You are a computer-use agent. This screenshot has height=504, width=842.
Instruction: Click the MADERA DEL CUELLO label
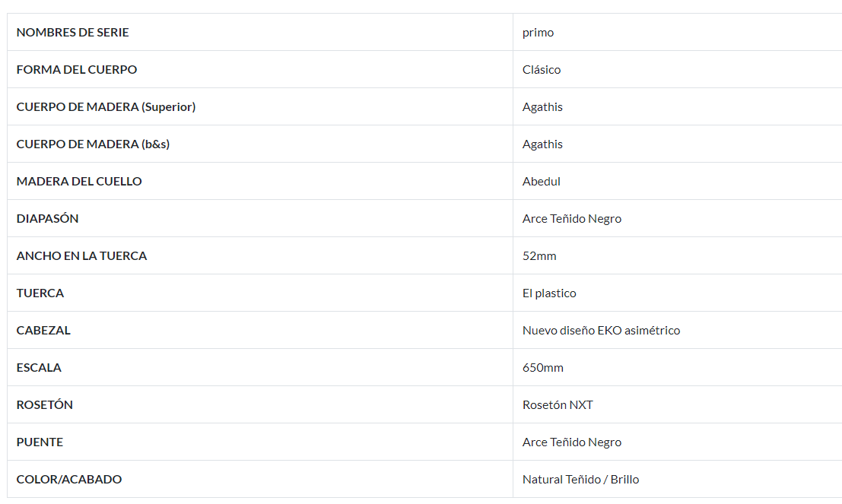[x=79, y=182]
